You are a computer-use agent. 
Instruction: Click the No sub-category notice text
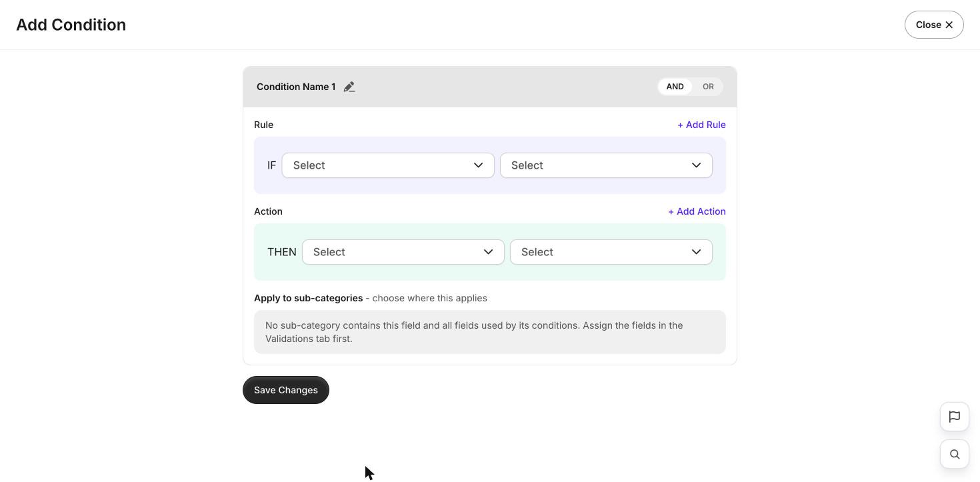pyautogui.click(x=474, y=332)
